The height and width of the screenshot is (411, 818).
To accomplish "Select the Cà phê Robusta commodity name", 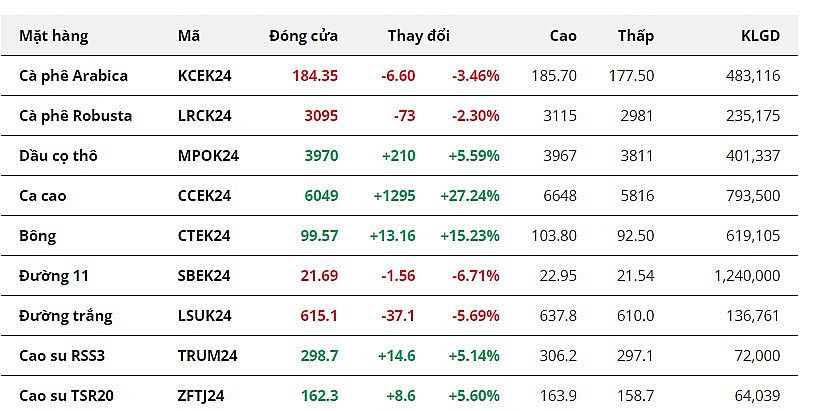I will [x=76, y=115].
